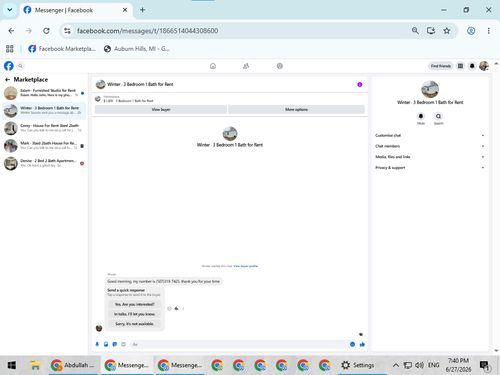This screenshot has height=375, width=500.
Task: Open Chrome three-dot menu
Action: [x=489, y=31]
